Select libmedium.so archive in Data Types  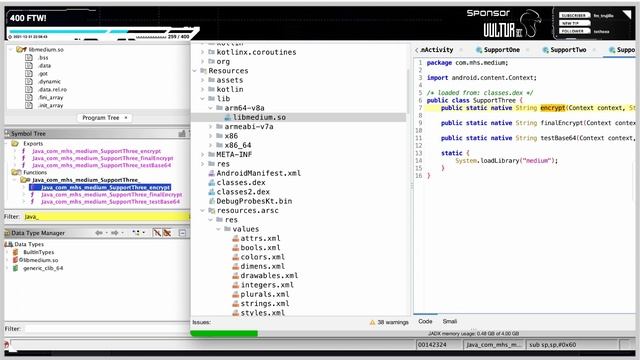point(40,260)
